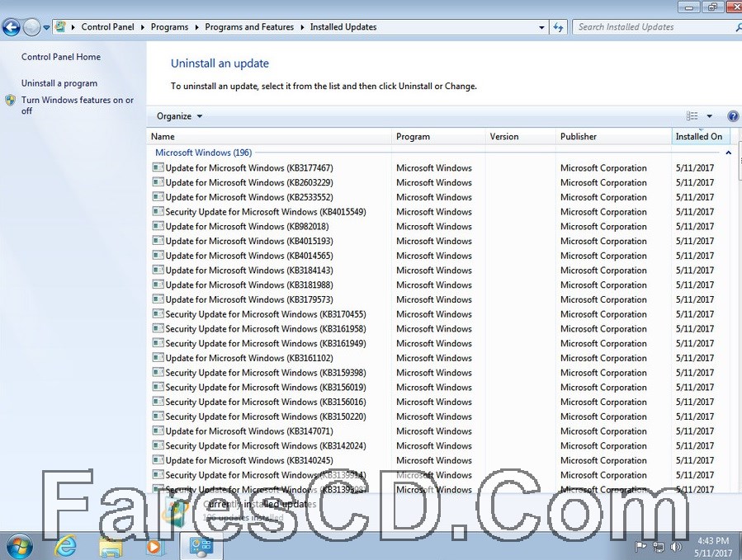Click the icon of update KB982018

coord(158,226)
